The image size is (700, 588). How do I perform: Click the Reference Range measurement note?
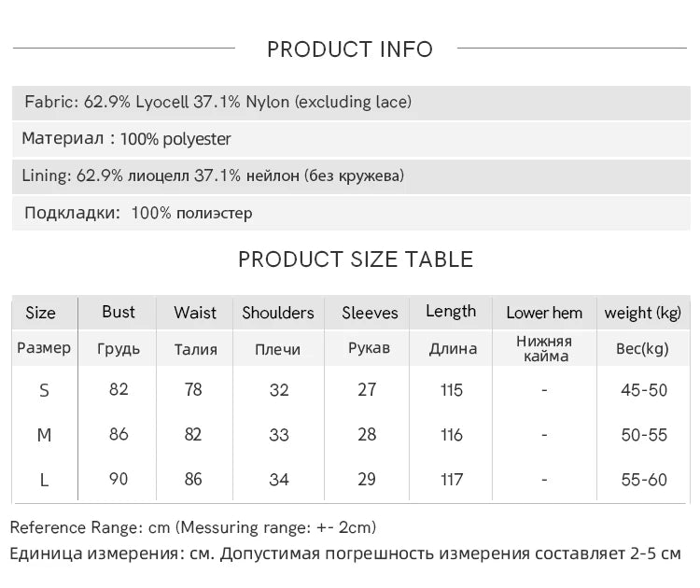(x=193, y=527)
